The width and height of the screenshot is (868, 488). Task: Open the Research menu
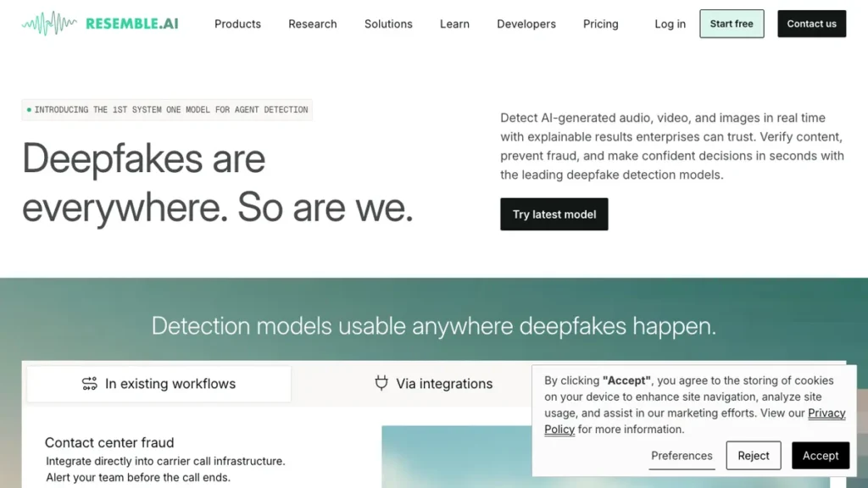point(312,24)
